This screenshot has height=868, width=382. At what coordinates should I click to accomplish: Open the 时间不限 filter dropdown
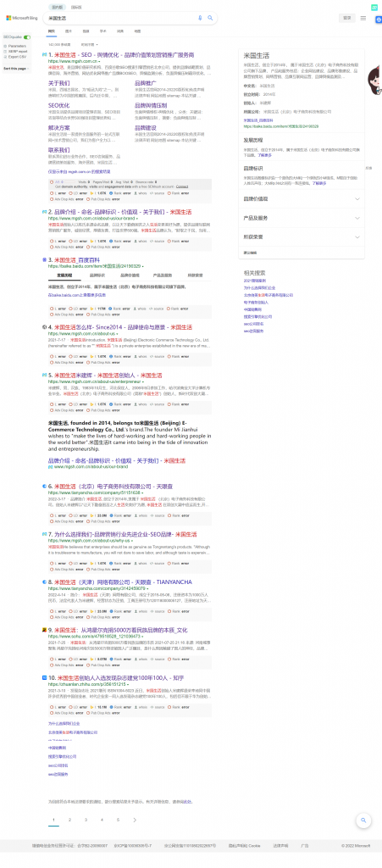pyautogui.click(x=90, y=44)
